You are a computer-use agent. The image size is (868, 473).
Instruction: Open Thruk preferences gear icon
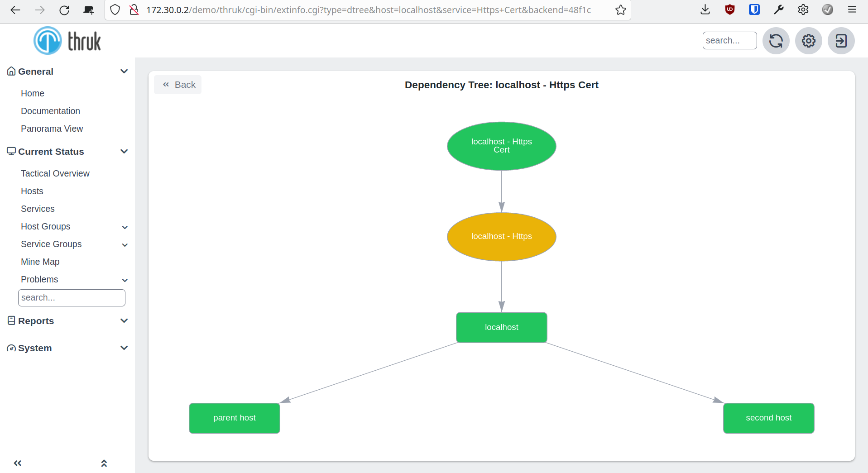tap(808, 41)
